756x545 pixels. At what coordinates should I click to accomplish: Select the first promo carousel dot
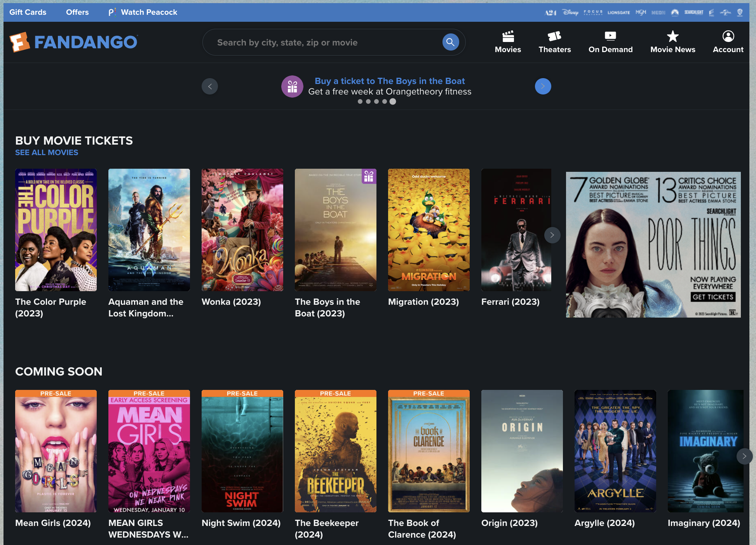(360, 101)
